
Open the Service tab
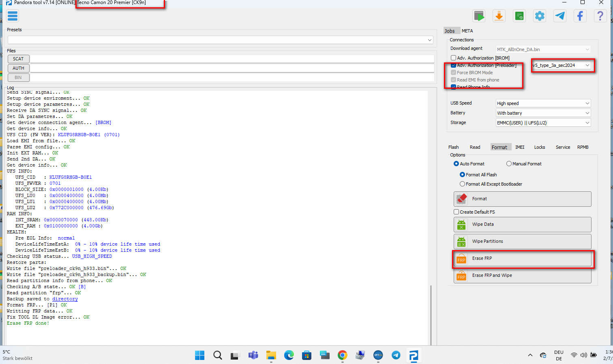(563, 147)
